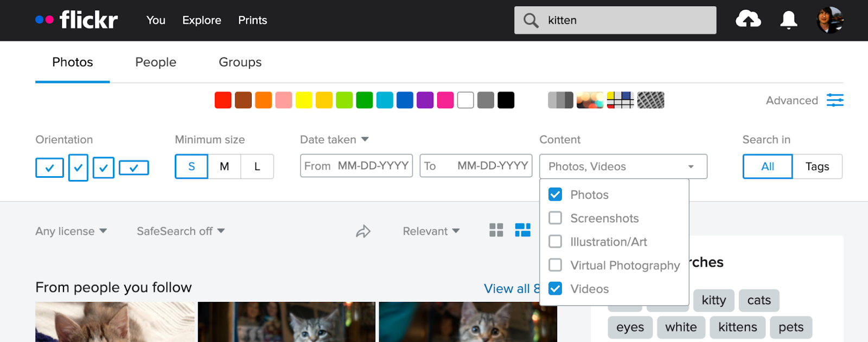Select the Tags search option

pos(817,166)
